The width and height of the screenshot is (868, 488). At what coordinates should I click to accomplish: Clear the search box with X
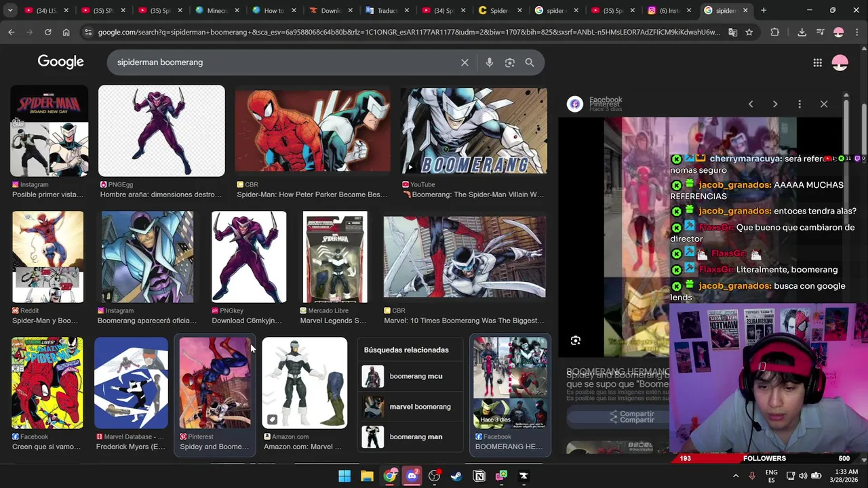click(465, 62)
